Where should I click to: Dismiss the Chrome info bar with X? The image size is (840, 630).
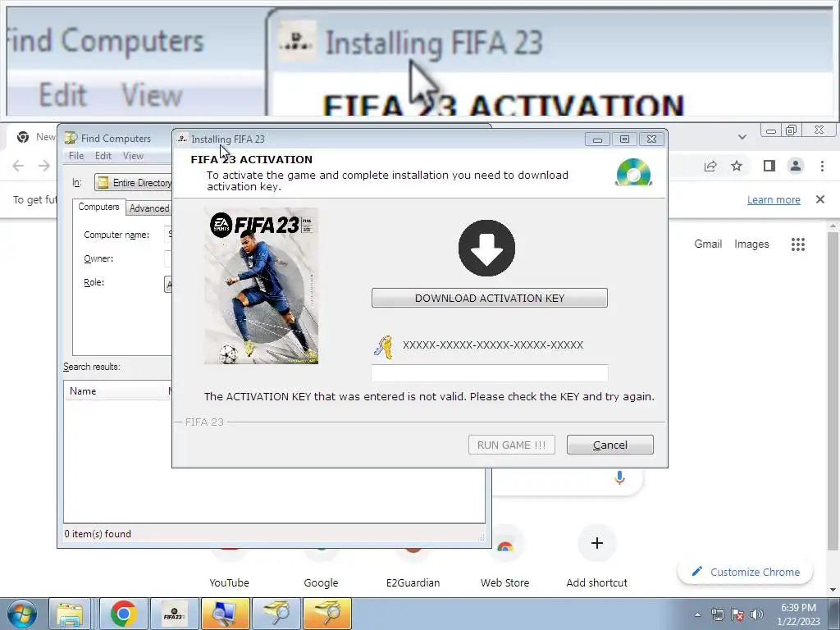point(819,199)
